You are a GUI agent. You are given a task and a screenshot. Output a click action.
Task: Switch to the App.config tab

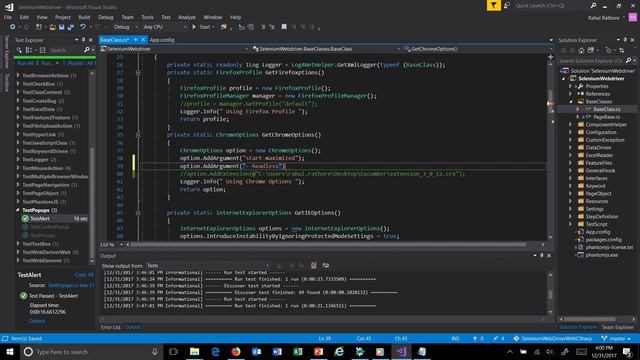tap(162, 40)
